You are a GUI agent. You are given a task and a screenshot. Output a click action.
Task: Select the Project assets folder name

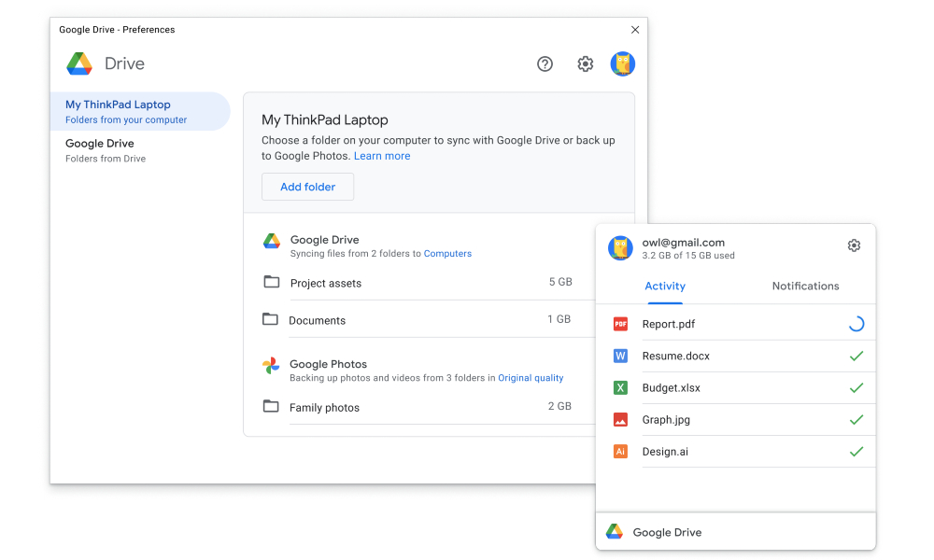(x=326, y=284)
